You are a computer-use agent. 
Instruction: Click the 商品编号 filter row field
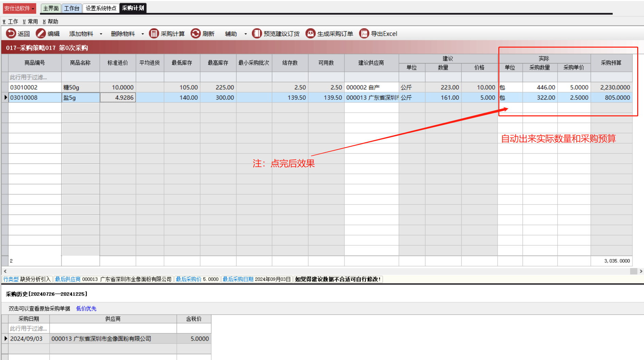(35, 77)
